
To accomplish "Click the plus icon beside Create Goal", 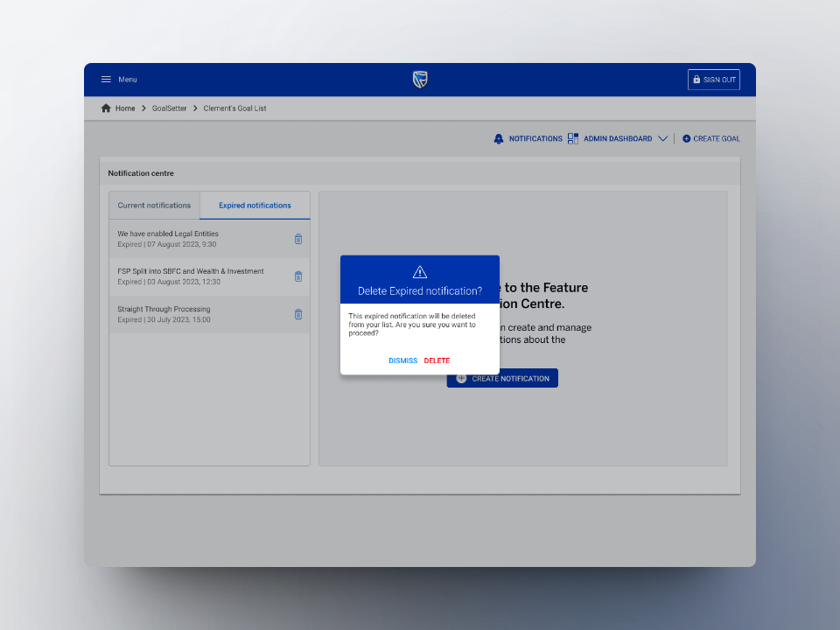I will pyautogui.click(x=686, y=139).
